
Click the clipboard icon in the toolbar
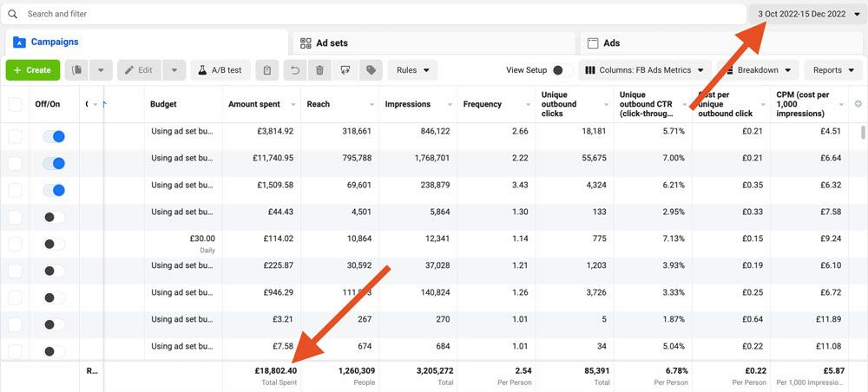[268, 70]
